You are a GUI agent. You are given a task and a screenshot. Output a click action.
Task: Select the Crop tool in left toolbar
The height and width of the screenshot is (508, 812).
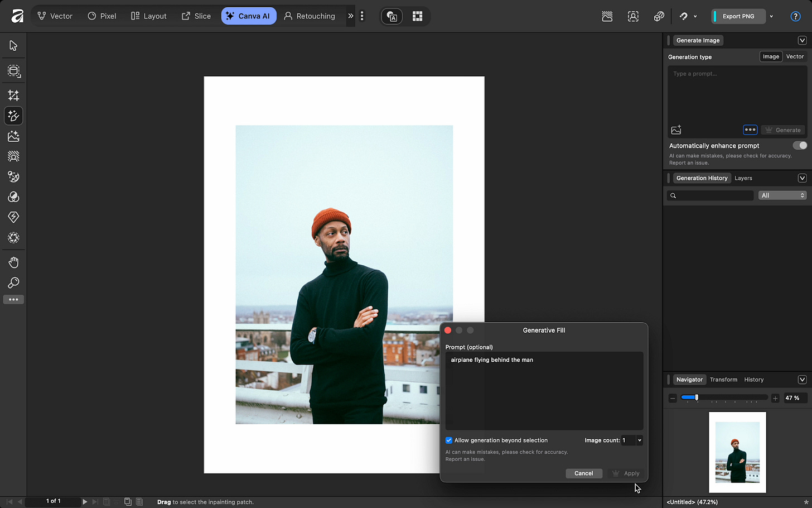click(13, 95)
